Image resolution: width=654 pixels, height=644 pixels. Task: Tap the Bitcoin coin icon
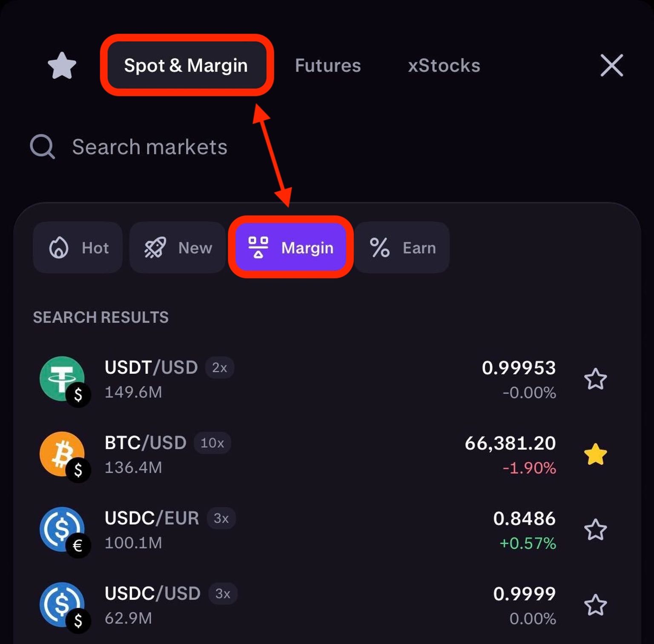pos(63,454)
